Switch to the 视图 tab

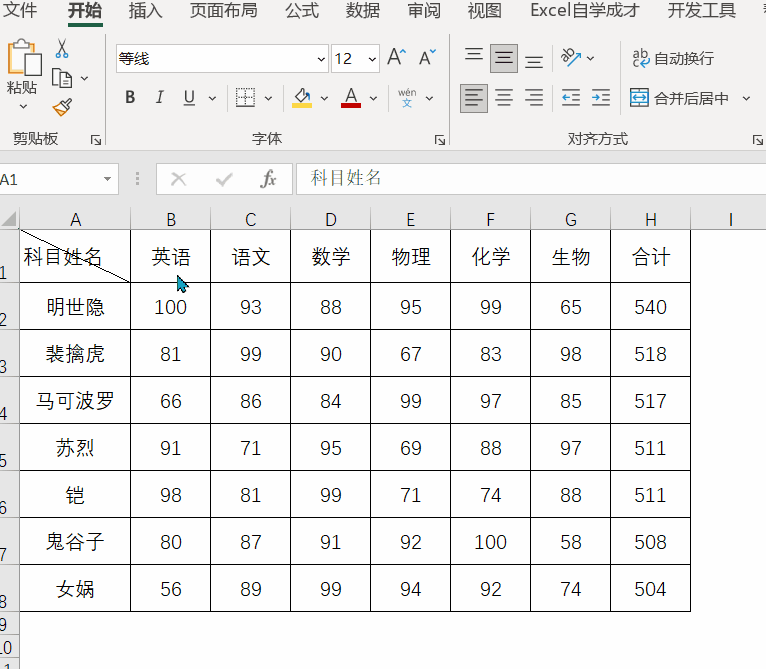(x=484, y=10)
